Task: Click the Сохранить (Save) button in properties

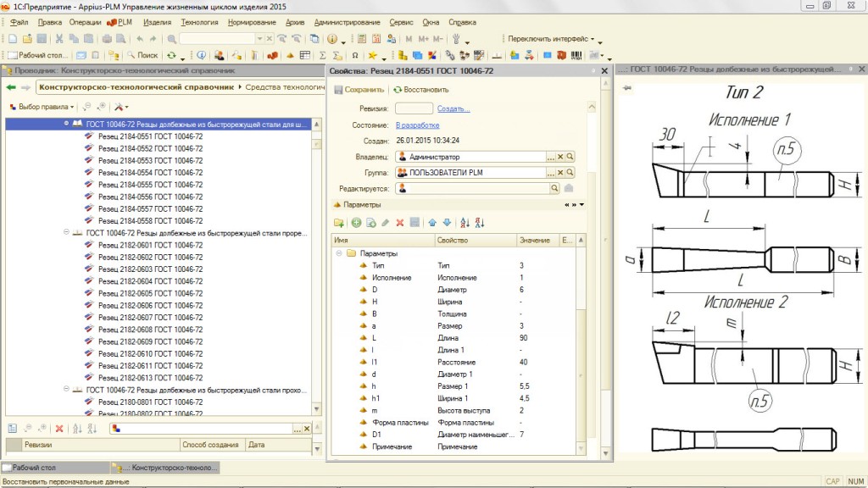Action: [x=359, y=89]
